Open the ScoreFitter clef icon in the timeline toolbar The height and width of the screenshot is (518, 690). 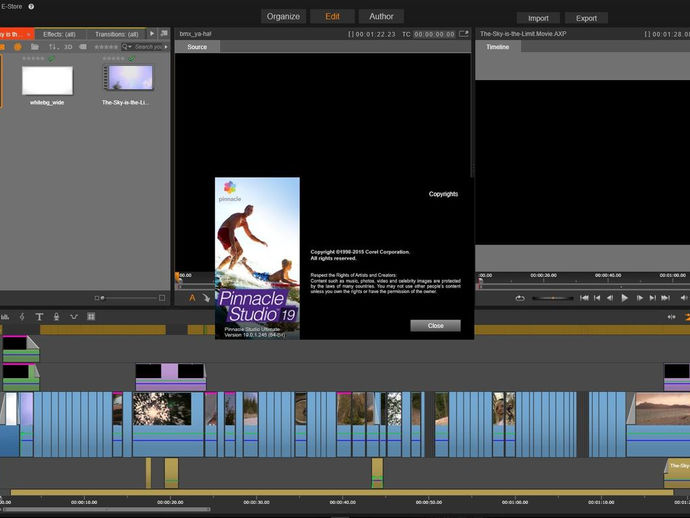[22, 316]
